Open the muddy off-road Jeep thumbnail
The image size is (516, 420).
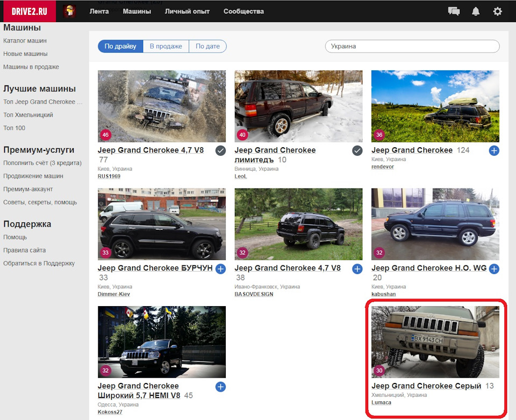click(162, 106)
